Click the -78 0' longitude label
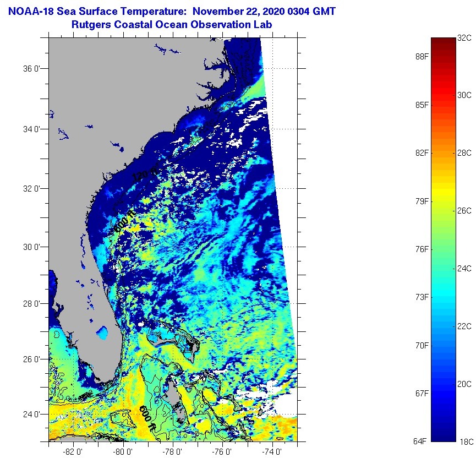 172,452
